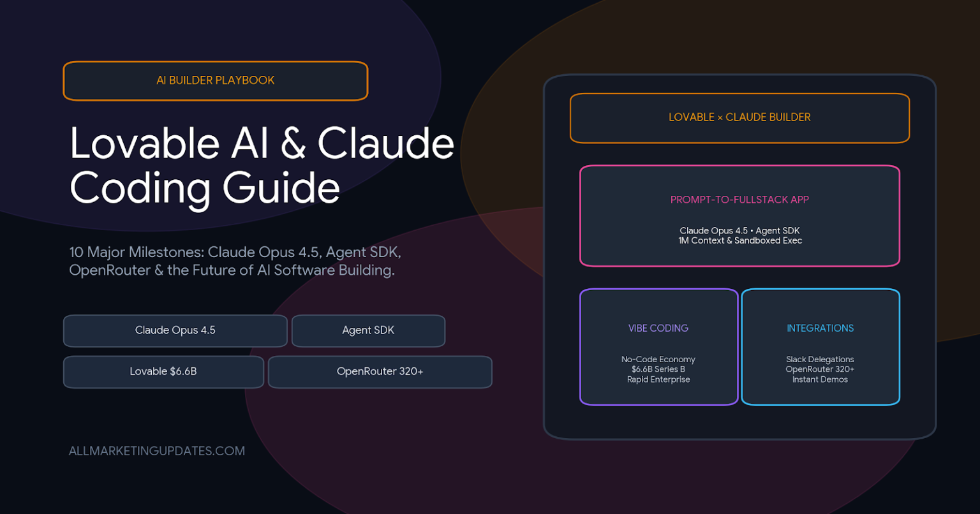
Task: Click the Rapid Enterprise line
Action: [x=658, y=379]
